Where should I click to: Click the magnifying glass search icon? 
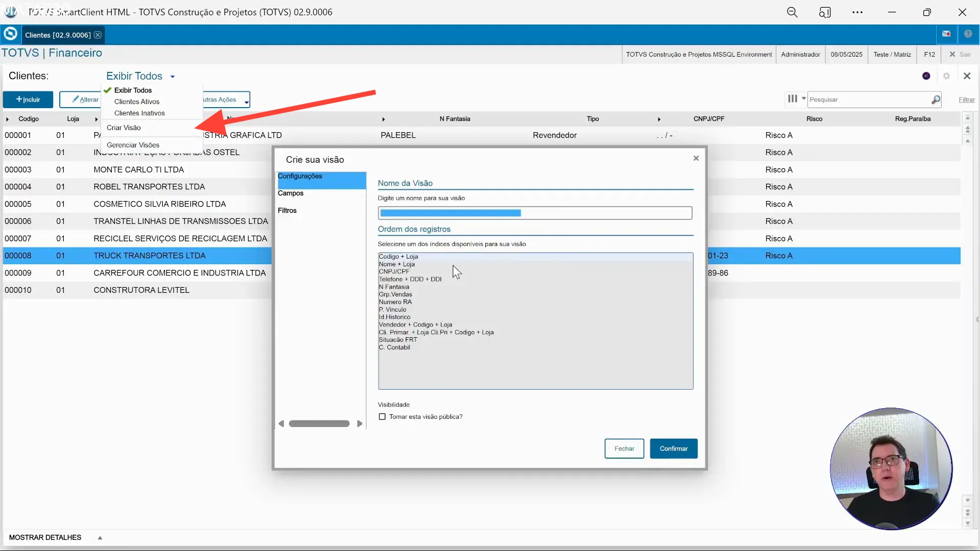[x=935, y=99]
